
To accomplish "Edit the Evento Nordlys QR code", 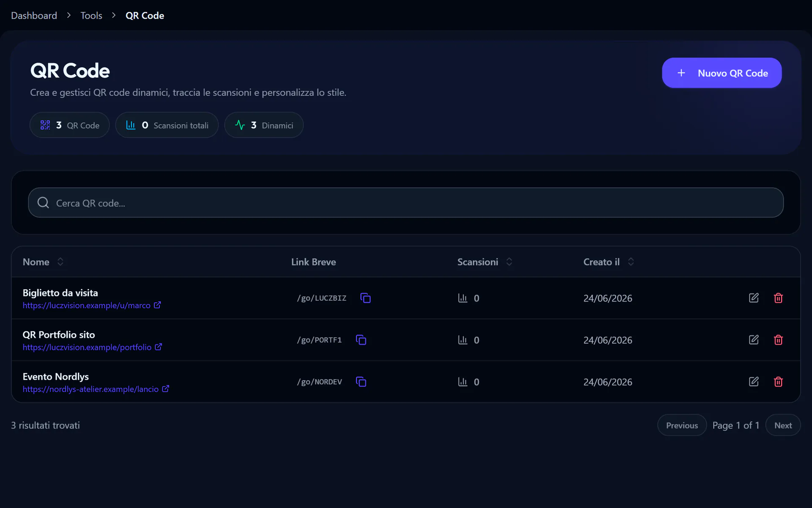I will 754,382.
